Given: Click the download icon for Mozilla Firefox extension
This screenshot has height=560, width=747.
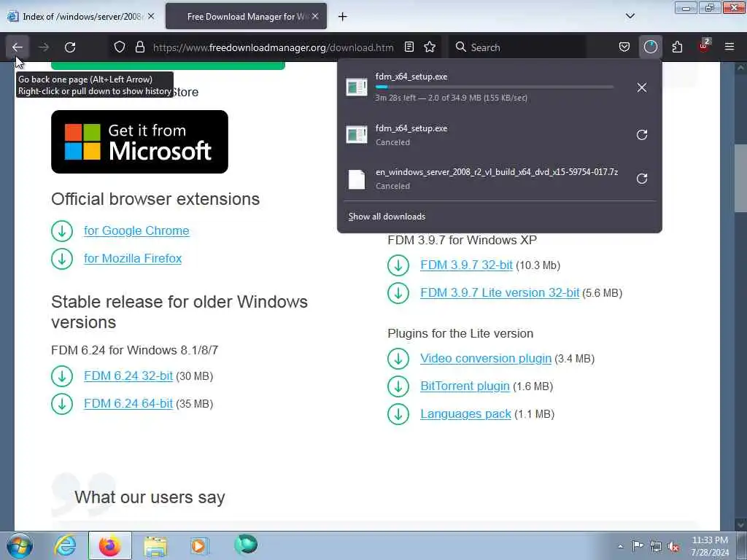Looking at the screenshot, I should tap(62, 259).
